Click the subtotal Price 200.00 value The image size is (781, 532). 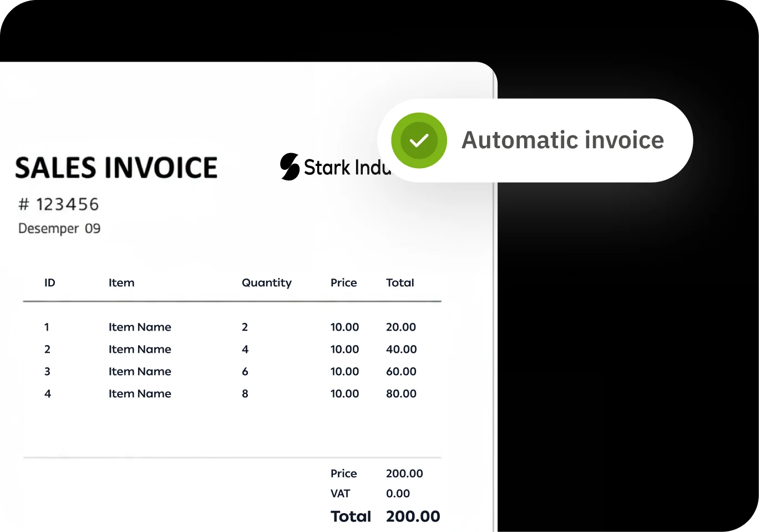[404, 474]
